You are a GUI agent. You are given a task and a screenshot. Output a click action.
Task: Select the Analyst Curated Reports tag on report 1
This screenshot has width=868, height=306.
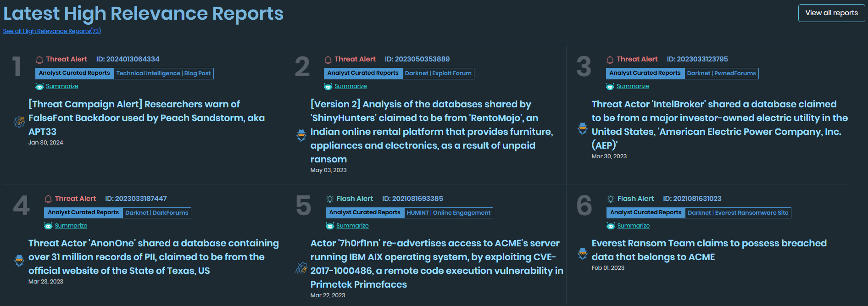point(74,73)
